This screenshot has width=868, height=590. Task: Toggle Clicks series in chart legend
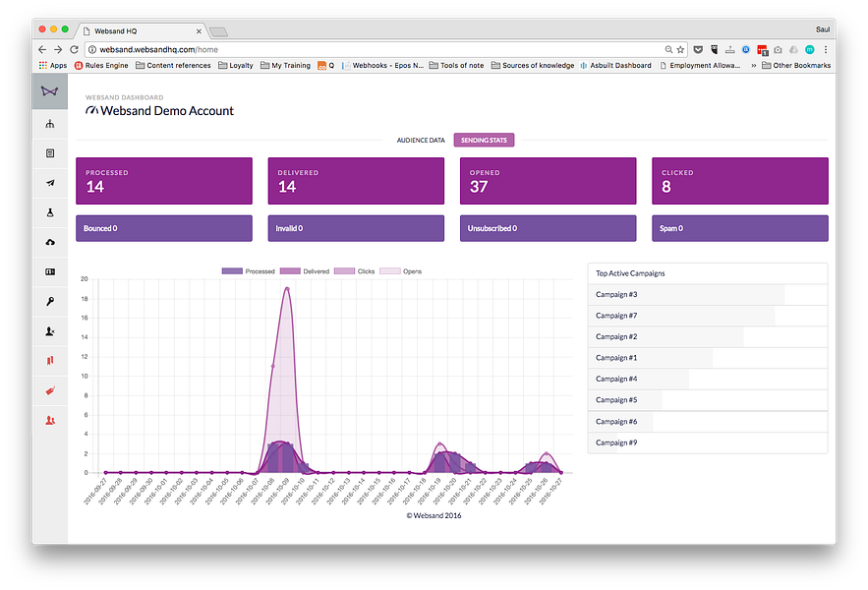pos(354,270)
